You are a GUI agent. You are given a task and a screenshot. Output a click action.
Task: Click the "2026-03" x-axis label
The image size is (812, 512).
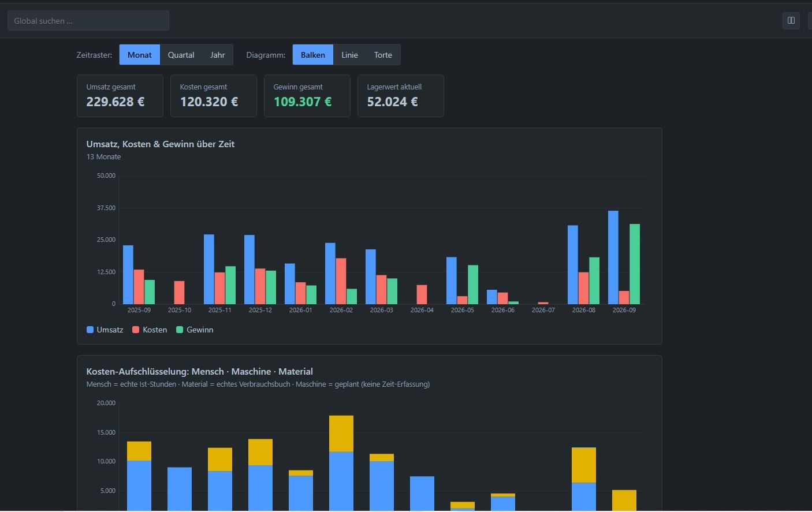pos(382,310)
